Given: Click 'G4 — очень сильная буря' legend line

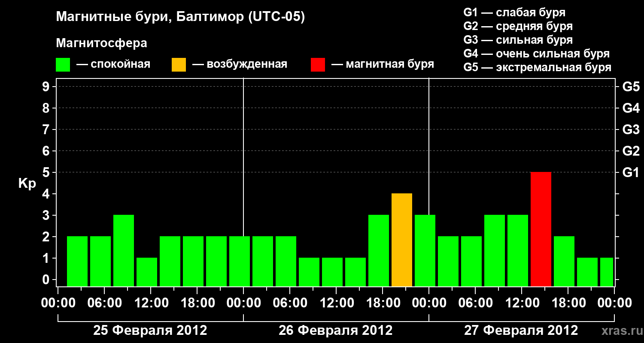Looking at the screenshot, I should (537, 54).
